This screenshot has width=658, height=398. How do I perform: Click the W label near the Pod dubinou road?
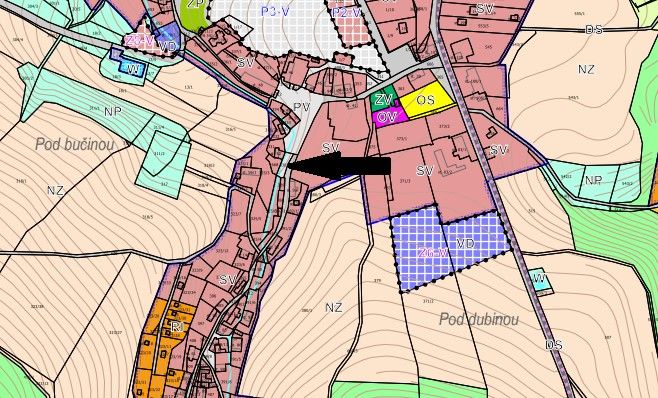tap(540, 278)
